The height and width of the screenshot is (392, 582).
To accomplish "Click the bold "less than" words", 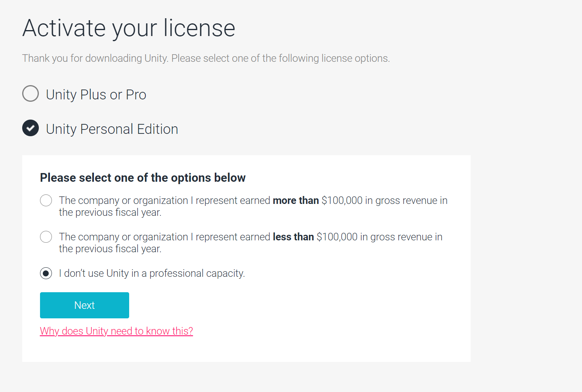I will 293,237.
